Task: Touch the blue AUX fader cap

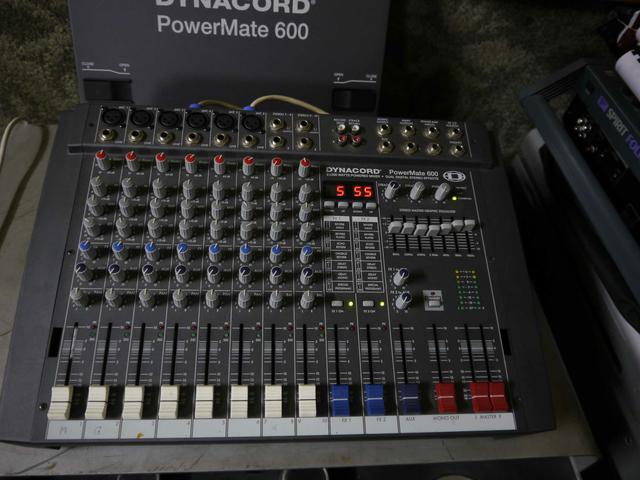Action: click(408, 398)
